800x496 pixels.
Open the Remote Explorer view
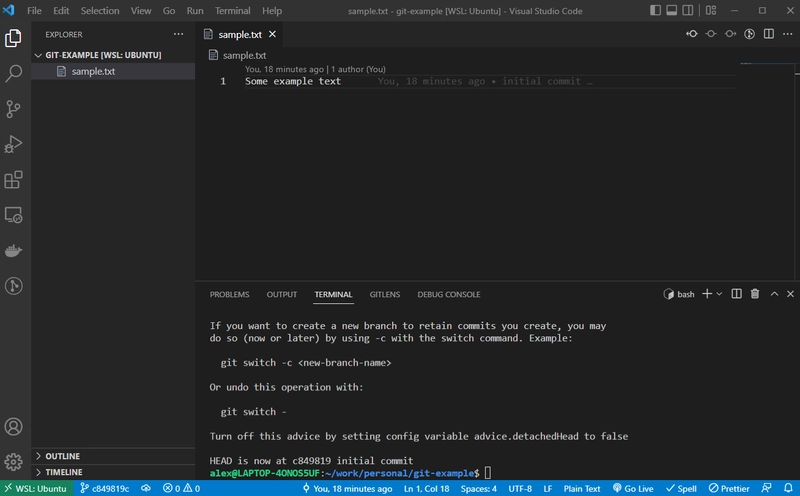point(13,215)
